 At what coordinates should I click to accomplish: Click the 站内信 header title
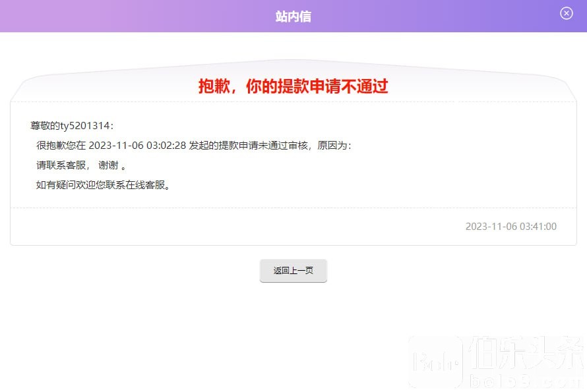[293, 16]
